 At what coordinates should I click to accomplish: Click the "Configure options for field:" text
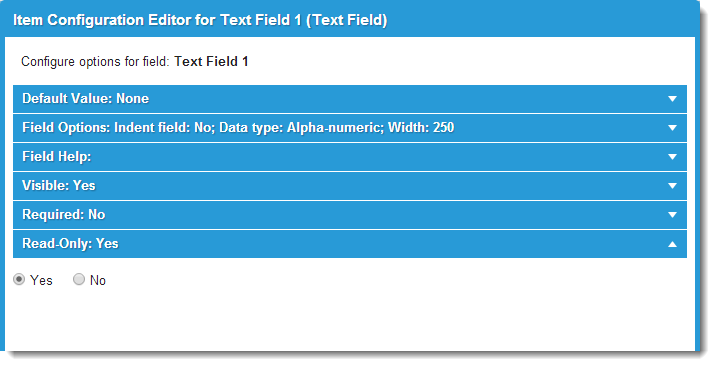96,62
